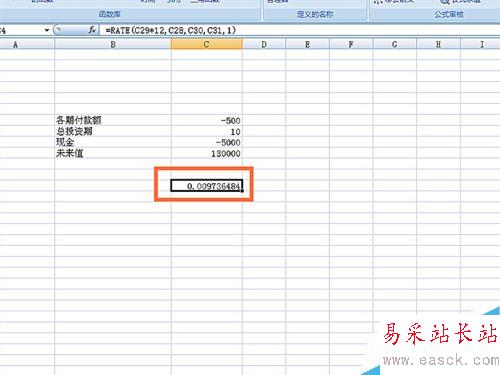
Task: Click the 定义的名称 ribbon group label
Action: pos(315,14)
